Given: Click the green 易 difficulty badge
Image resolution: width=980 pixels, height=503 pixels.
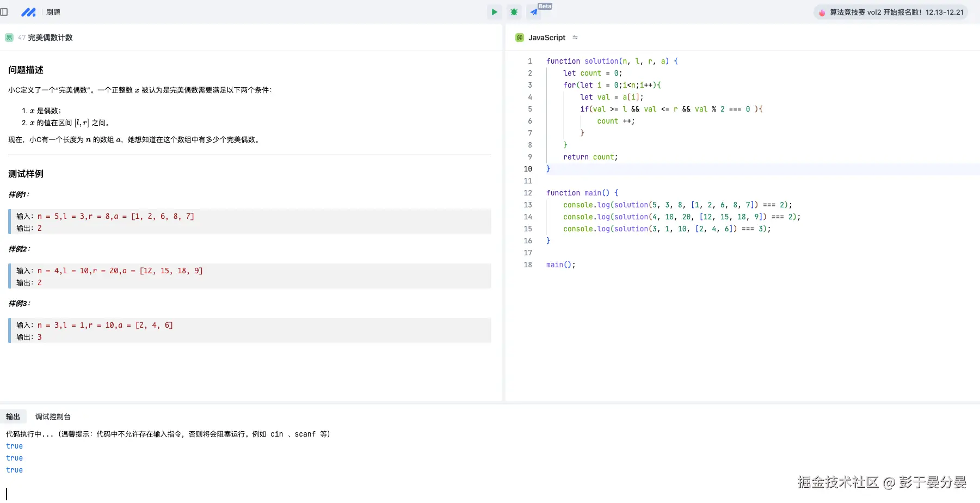Looking at the screenshot, I should pyautogui.click(x=9, y=38).
